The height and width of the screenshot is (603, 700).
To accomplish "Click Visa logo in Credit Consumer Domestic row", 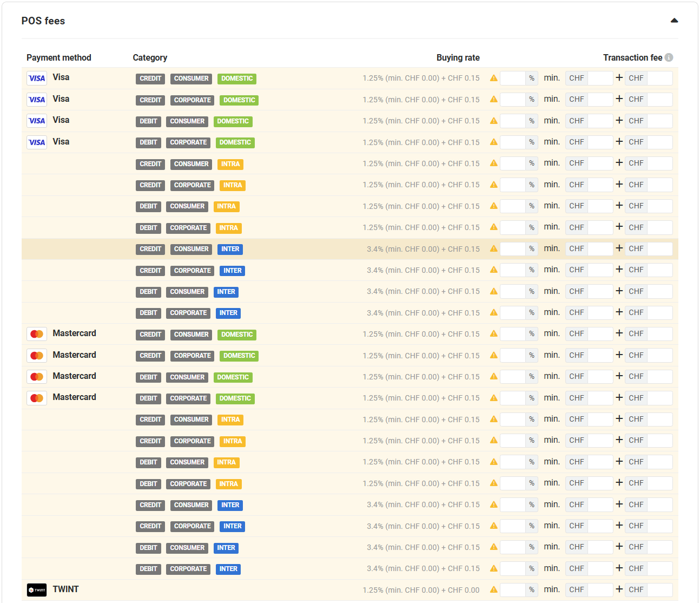I will 37,78.
